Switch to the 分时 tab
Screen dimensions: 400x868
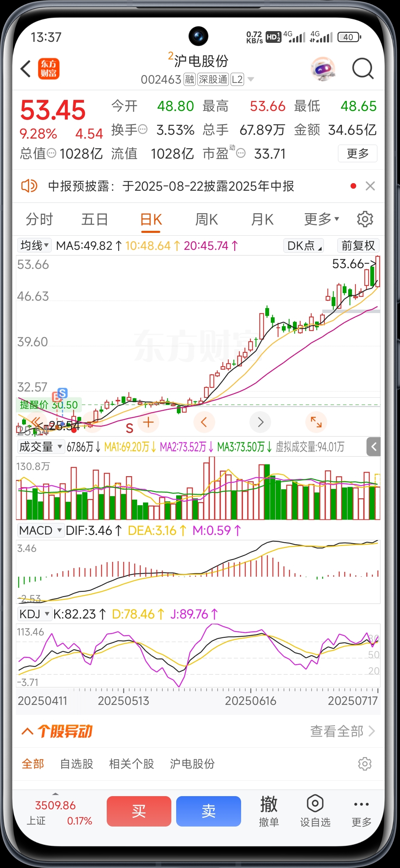point(39,219)
